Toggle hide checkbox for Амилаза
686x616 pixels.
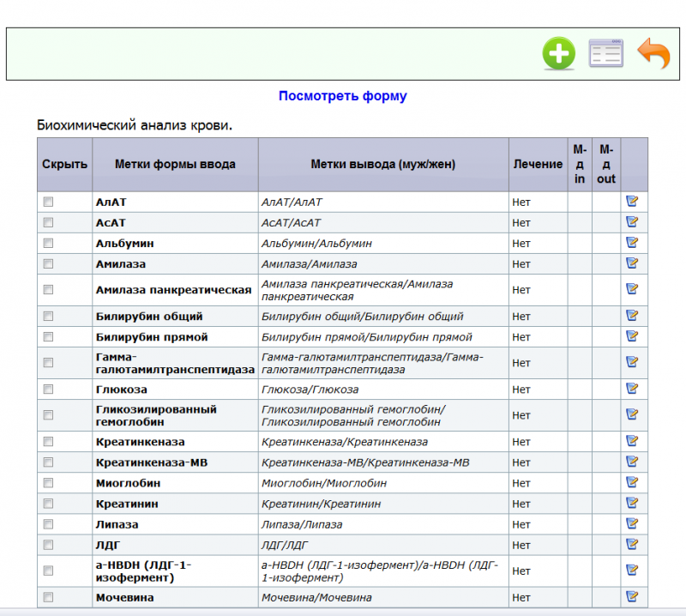pyautogui.click(x=48, y=264)
